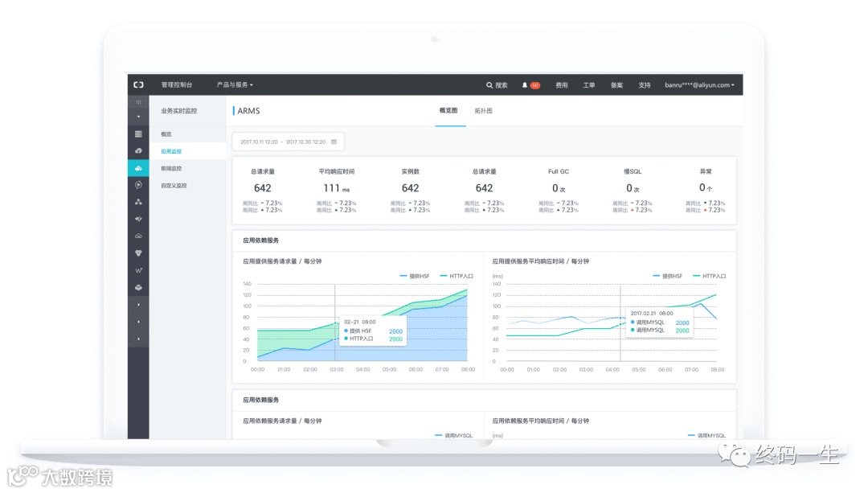
Task: Click 应用提供服务平均响应时间 / 每分钟 chart title
Action: click(541, 261)
